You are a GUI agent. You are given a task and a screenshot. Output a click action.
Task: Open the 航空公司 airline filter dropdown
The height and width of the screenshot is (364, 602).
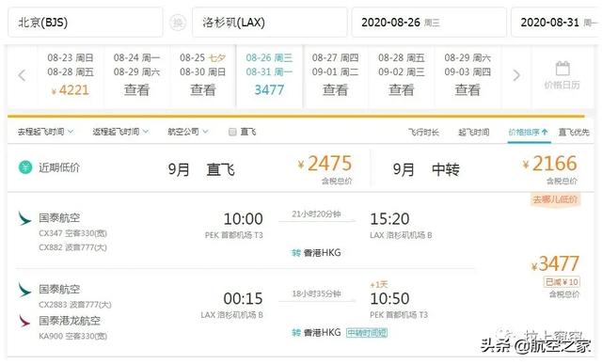[188, 132]
